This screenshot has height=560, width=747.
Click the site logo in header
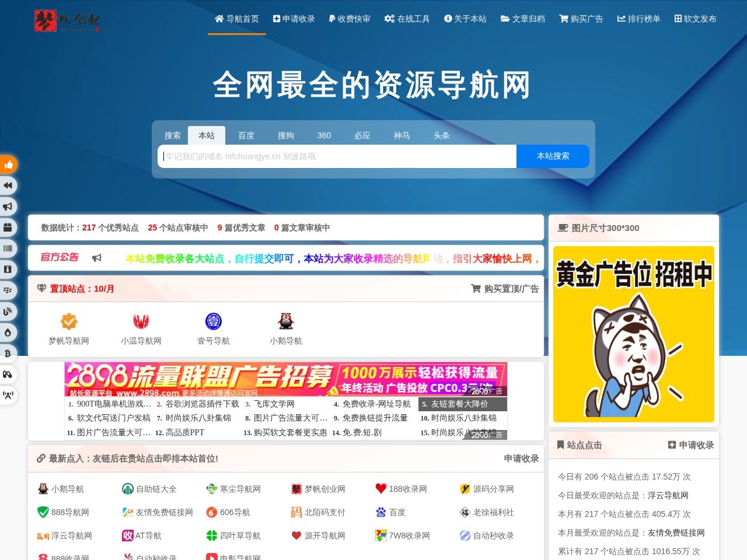pos(67,20)
